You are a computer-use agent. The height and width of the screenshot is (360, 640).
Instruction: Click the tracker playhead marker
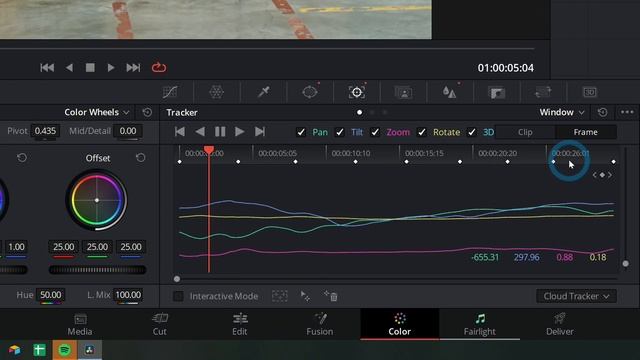click(x=209, y=150)
